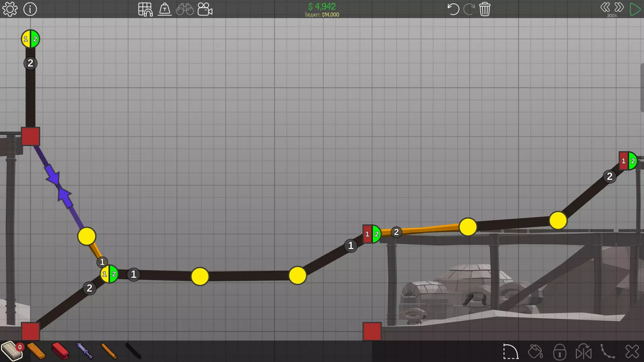Click the trash can to clear bridge
The image size is (644, 362).
pyautogui.click(x=485, y=9)
